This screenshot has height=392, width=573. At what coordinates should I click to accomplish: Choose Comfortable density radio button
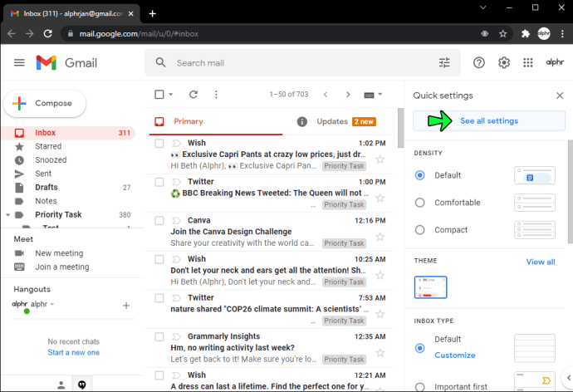click(x=420, y=203)
